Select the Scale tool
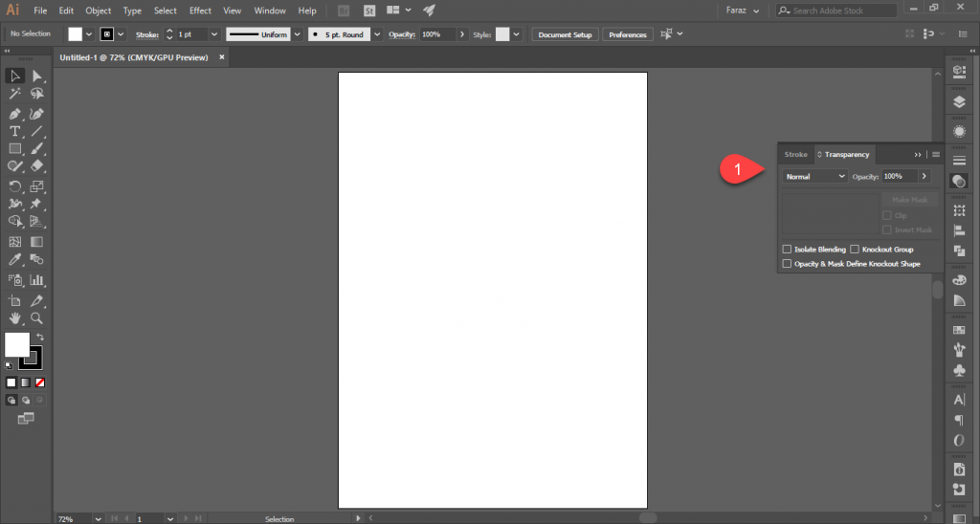The width and height of the screenshot is (980, 524). click(x=37, y=186)
